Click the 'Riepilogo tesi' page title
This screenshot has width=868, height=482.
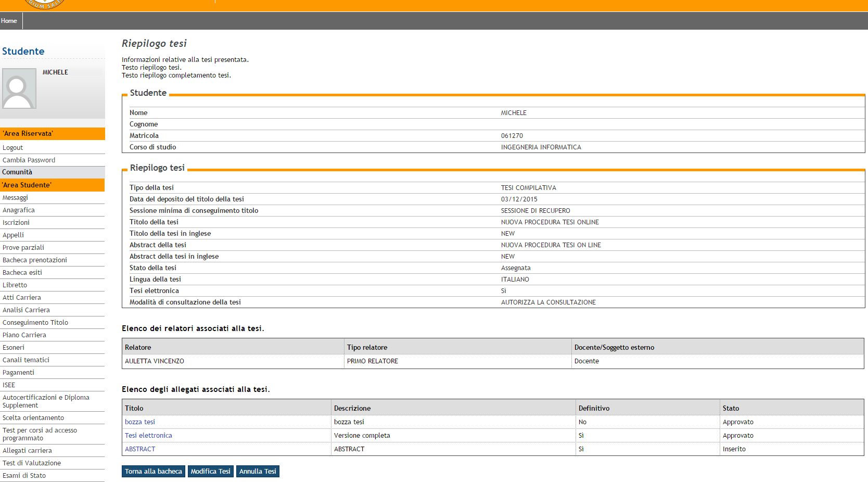[x=154, y=44]
